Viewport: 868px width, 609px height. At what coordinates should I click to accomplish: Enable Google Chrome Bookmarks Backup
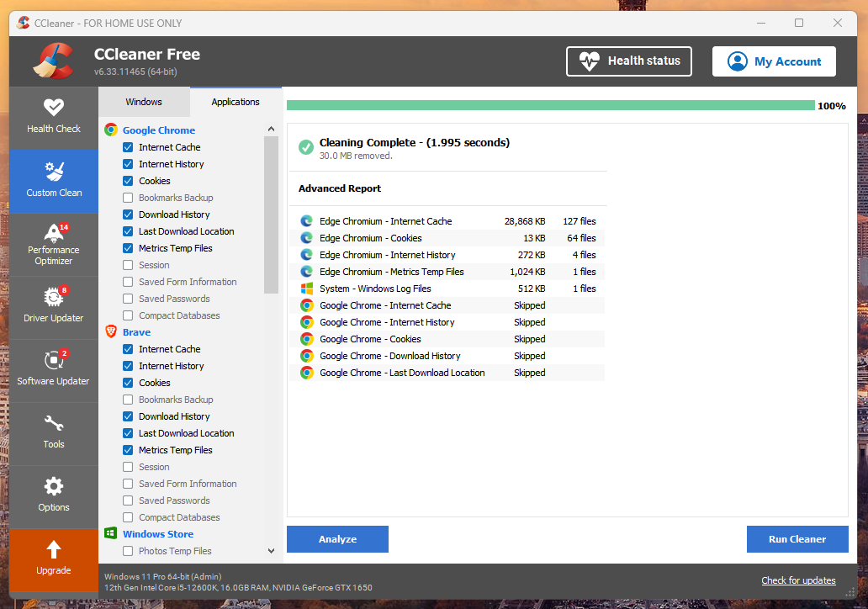(128, 198)
